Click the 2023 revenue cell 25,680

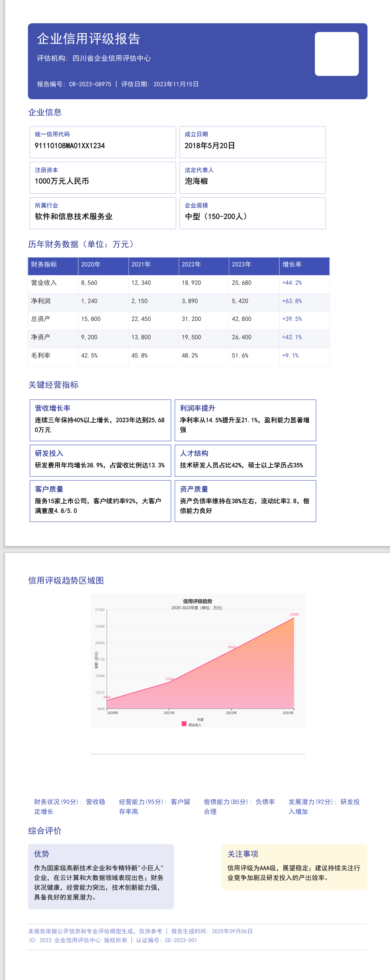tap(242, 283)
